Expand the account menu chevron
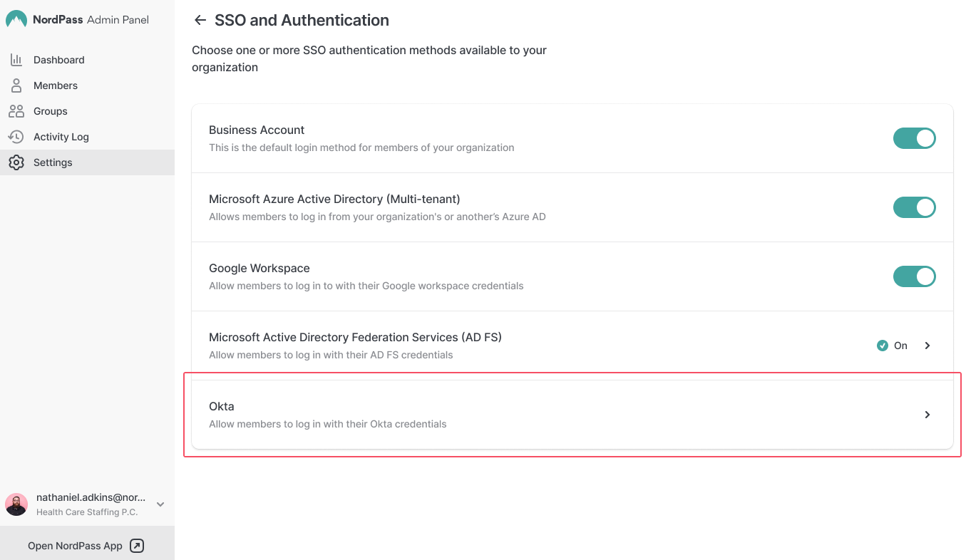This screenshot has height=560, width=966. pos(160,504)
